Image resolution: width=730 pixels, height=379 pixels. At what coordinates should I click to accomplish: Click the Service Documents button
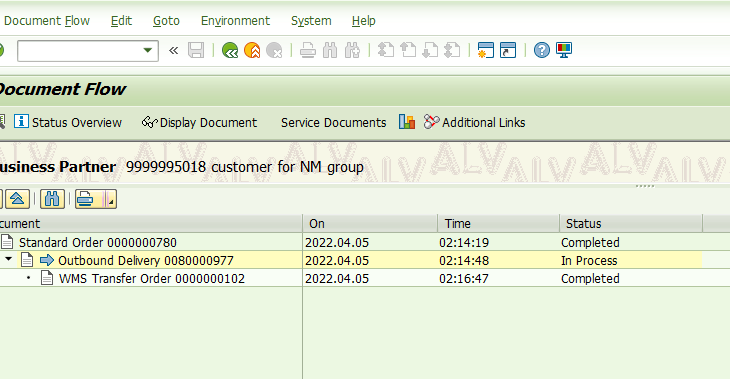[x=333, y=122]
